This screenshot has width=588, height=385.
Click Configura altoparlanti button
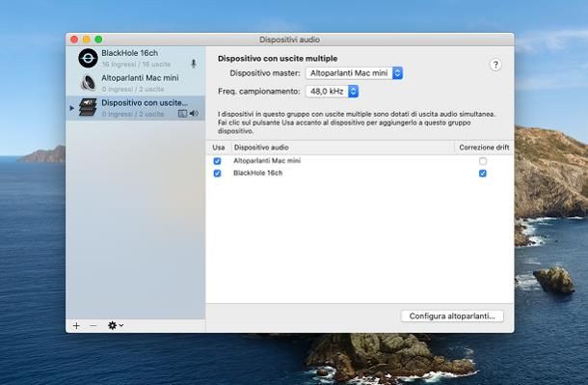(x=452, y=316)
